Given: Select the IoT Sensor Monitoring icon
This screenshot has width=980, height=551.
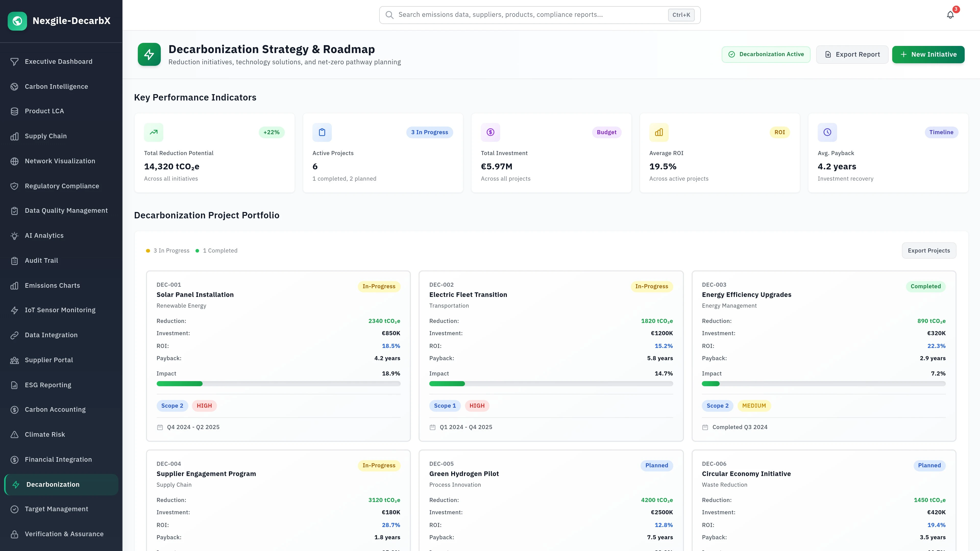Looking at the screenshot, I should 15,310.
